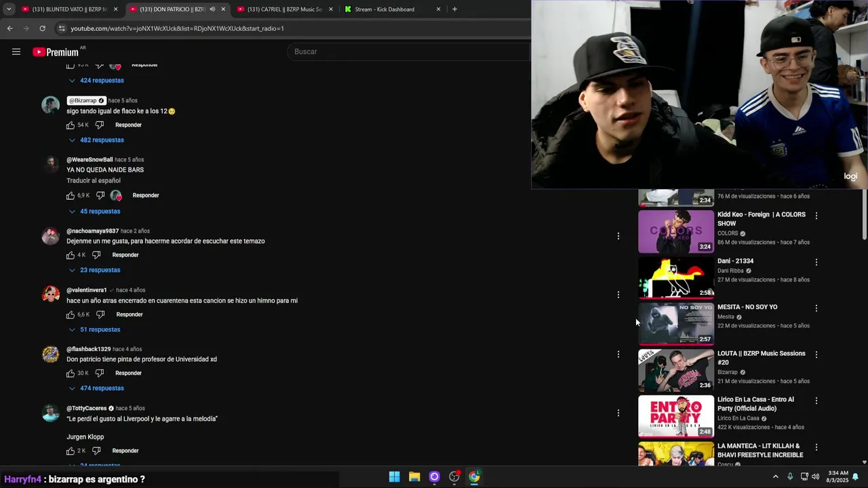Open volume control in system tray
The width and height of the screenshot is (868, 488).
point(815,476)
